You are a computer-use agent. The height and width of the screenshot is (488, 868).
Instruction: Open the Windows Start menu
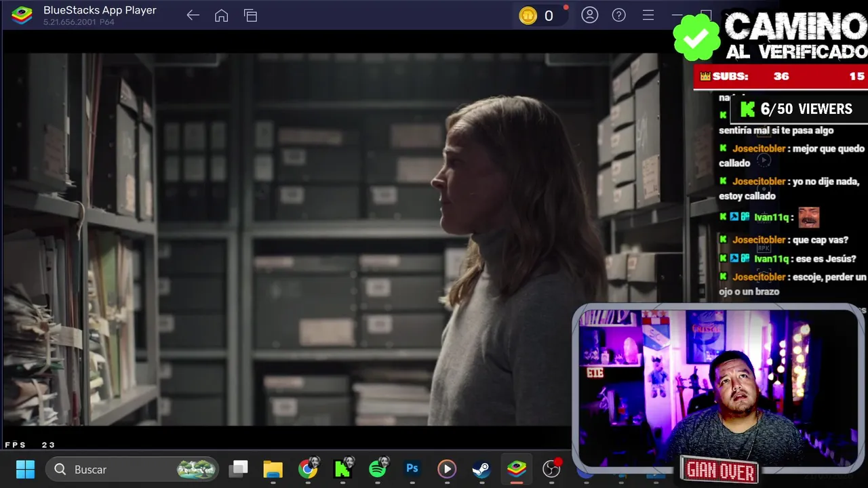click(25, 469)
